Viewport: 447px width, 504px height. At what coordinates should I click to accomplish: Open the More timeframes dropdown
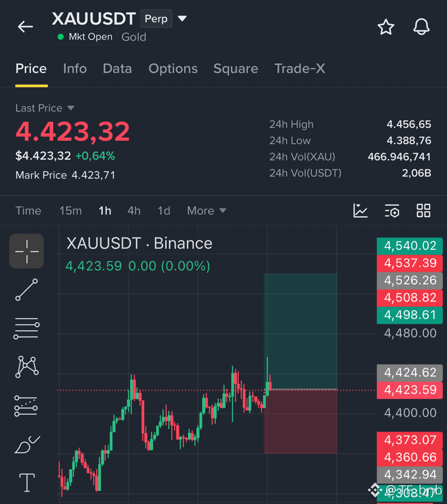[207, 211]
